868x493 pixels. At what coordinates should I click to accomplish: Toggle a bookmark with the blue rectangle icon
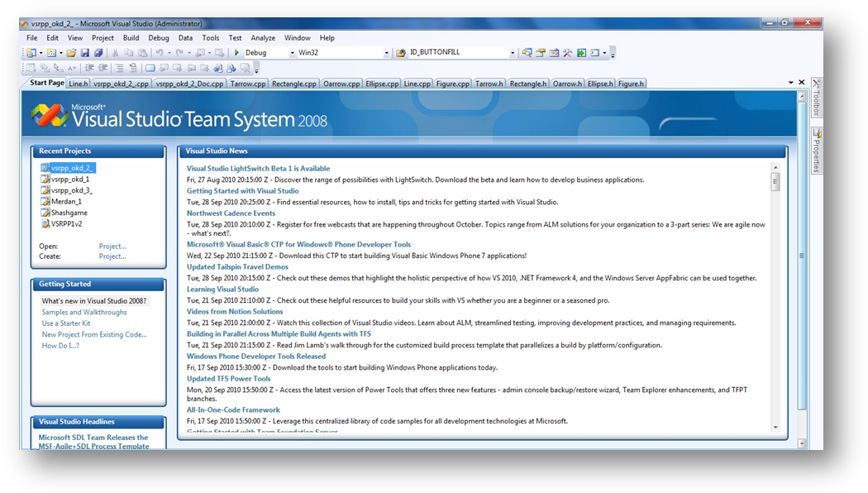150,68
